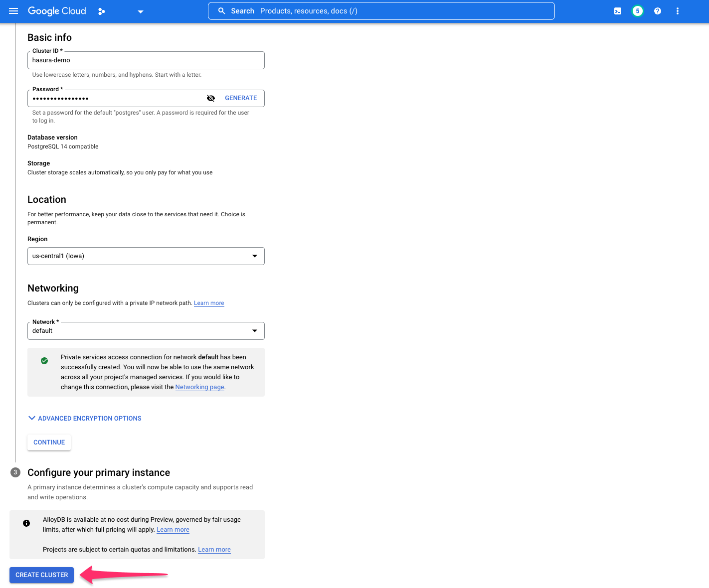Click the info icon in AlloyDB notice

click(x=26, y=523)
